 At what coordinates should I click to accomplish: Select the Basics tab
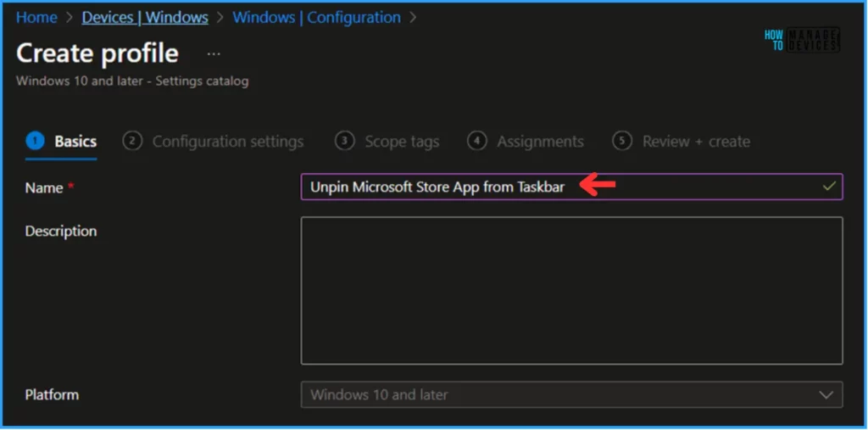[x=61, y=142]
